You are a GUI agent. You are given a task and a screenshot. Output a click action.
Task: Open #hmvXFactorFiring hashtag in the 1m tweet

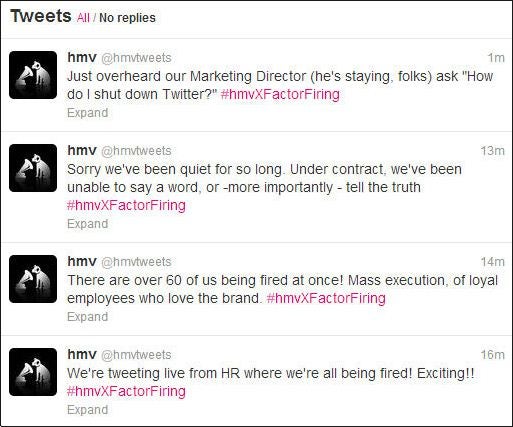[280, 94]
